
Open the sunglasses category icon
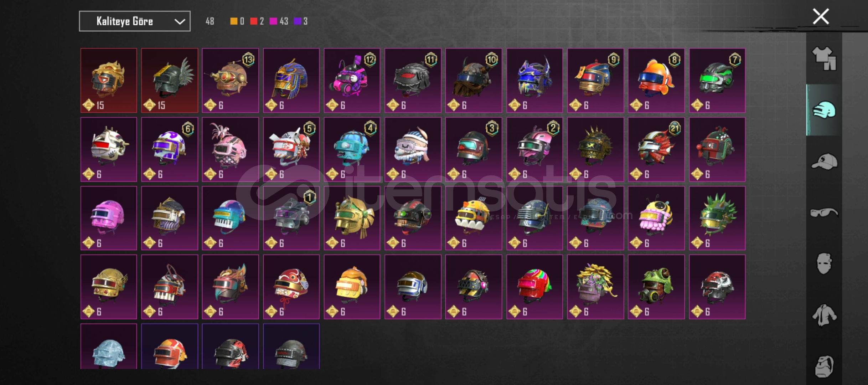pos(824,213)
